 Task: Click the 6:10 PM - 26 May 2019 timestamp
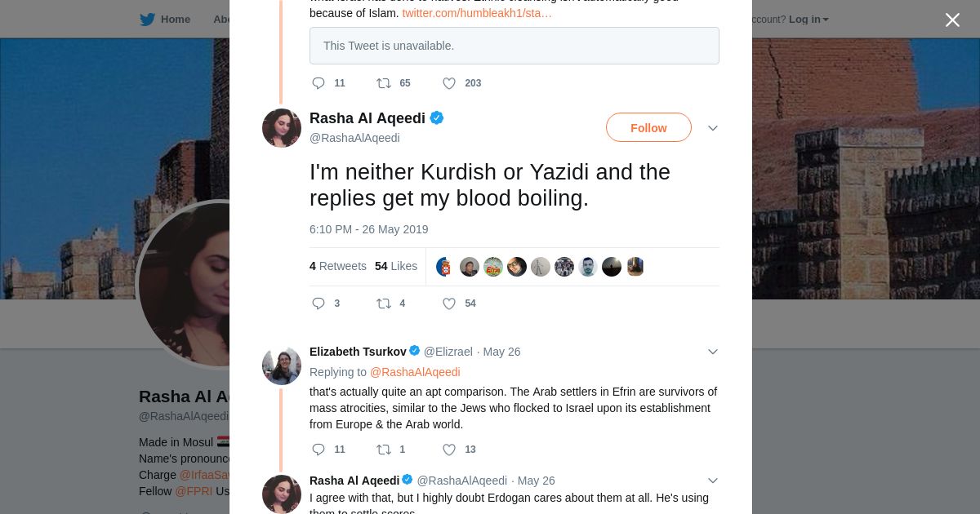pos(368,229)
